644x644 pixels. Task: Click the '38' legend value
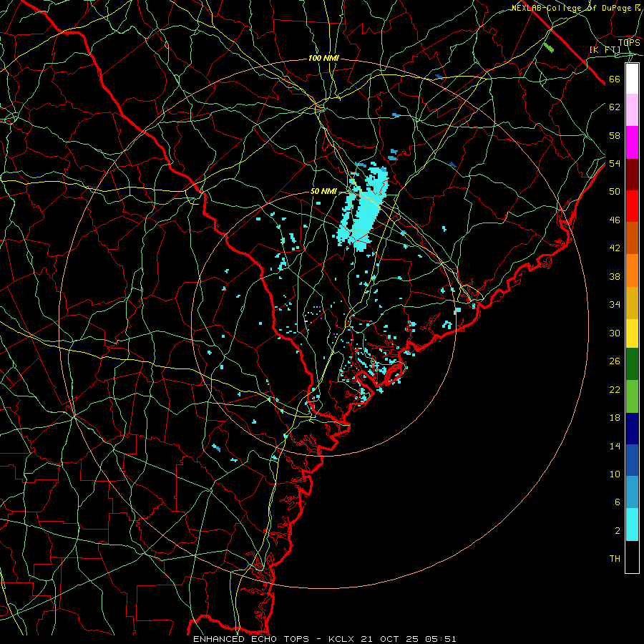coord(615,277)
